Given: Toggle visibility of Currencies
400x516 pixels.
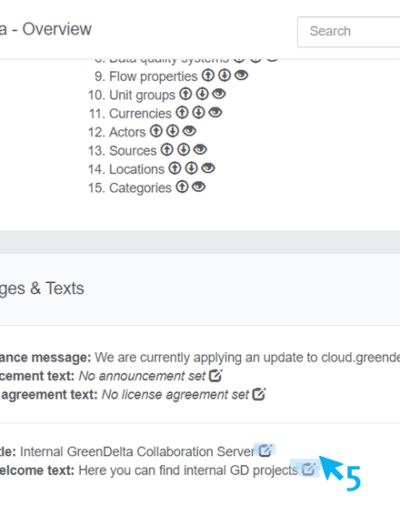Looking at the screenshot, I should coord(215,113).
